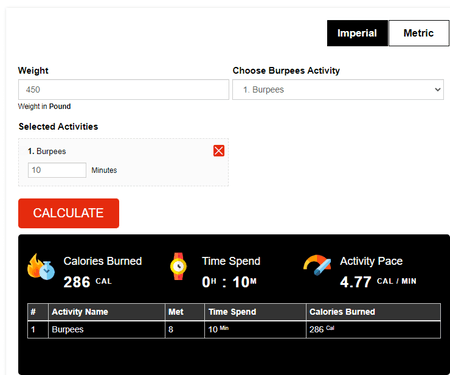450x375 pixels.
Task: Click the 'Activity Name' column header
Action: coord(107,312)
